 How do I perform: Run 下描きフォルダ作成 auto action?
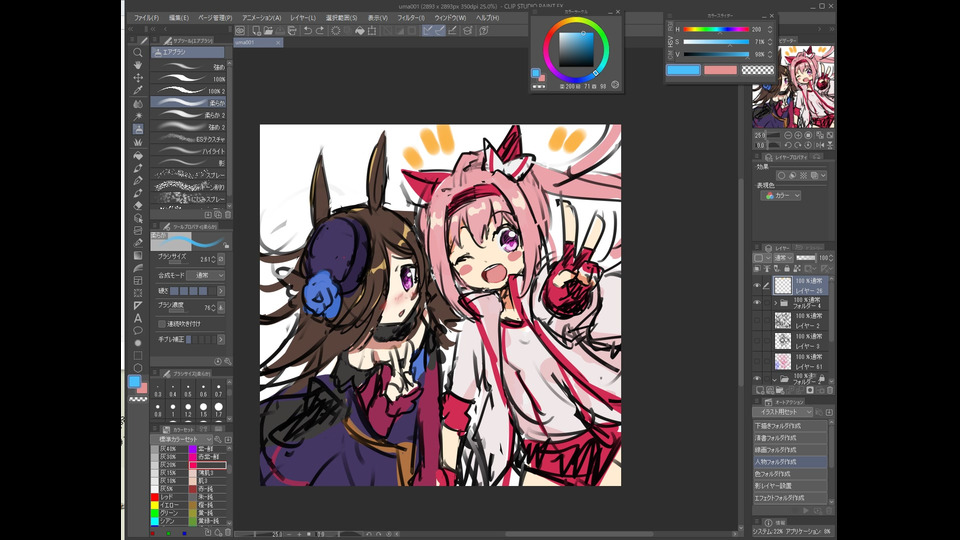pos(790,426)
